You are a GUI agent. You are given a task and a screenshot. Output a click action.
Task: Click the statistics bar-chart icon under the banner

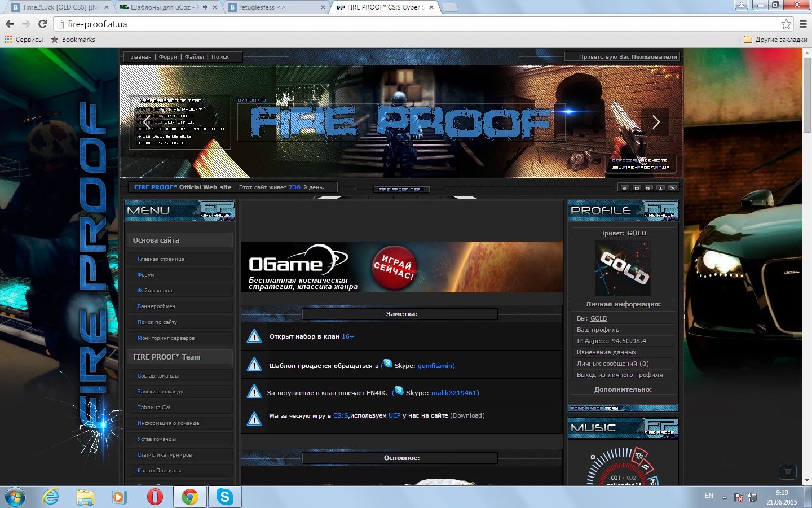coord(625,188)
